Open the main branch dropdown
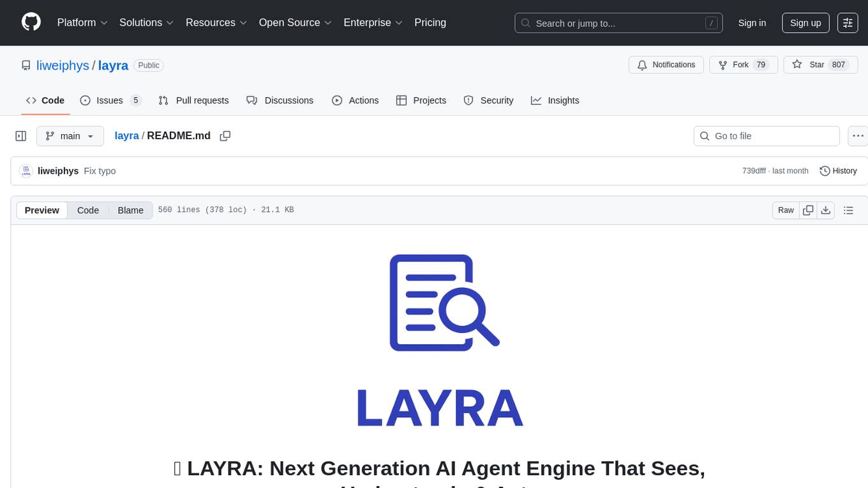The image size is (868, 488). 70,136
